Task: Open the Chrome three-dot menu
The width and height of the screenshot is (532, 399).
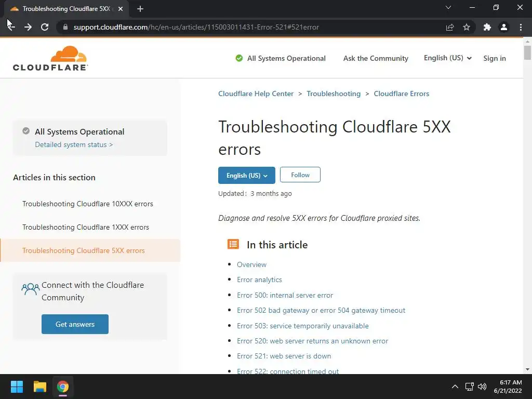Action: [x=521, y=27]
